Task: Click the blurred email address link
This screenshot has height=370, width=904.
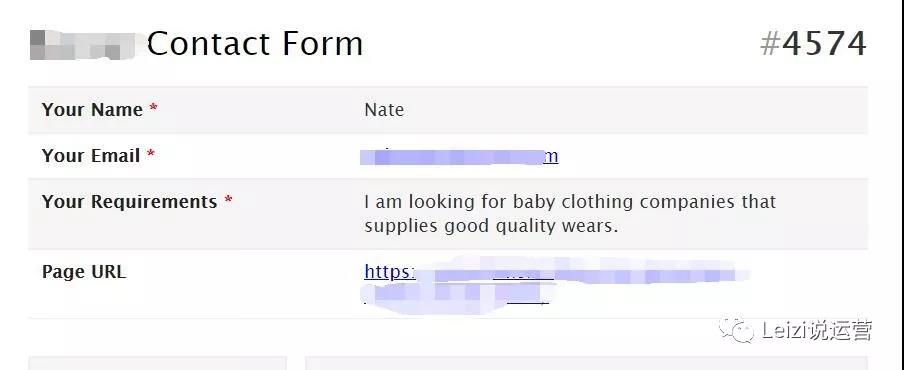Action: click(x=459, y=156)
